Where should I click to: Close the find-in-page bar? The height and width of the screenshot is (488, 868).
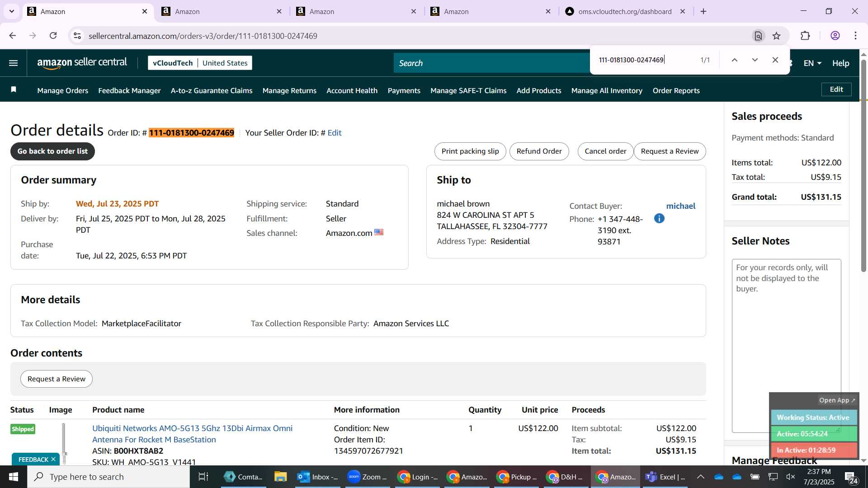pos(775,60)
